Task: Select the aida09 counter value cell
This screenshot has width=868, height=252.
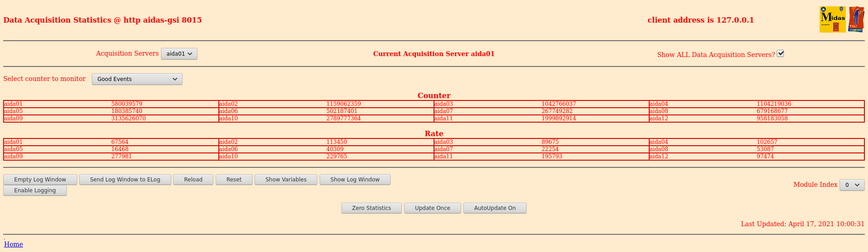Action: (x=165, y=119)
